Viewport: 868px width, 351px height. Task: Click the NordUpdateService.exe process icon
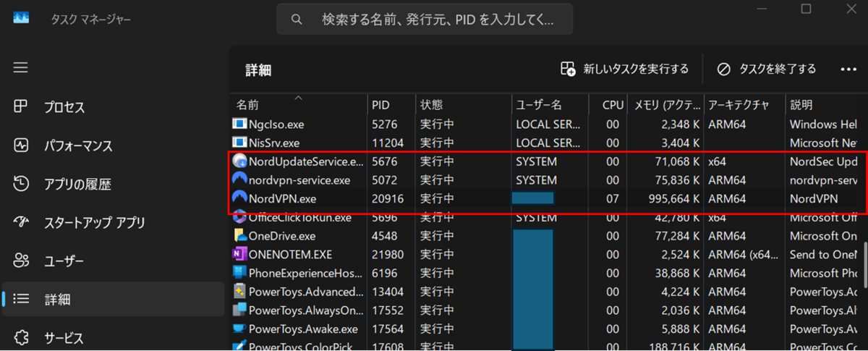point(239,161)
